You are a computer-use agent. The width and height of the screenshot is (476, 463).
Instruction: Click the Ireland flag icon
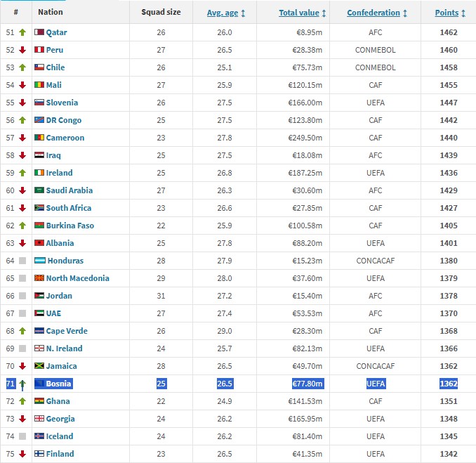(x=39, y=173)
